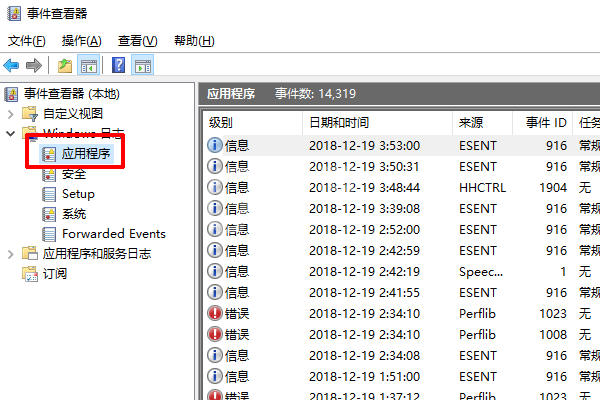Image resolution: width=600 pixels, height=400 pixels.
Task: Click the 应用程序 log icon in tree
Action: click(x=49, y=154)
